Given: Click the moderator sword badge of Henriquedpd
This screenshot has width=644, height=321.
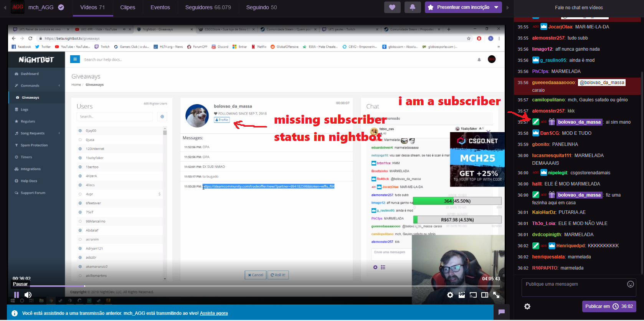Looking at the screenshot, I should click(536, 246).
